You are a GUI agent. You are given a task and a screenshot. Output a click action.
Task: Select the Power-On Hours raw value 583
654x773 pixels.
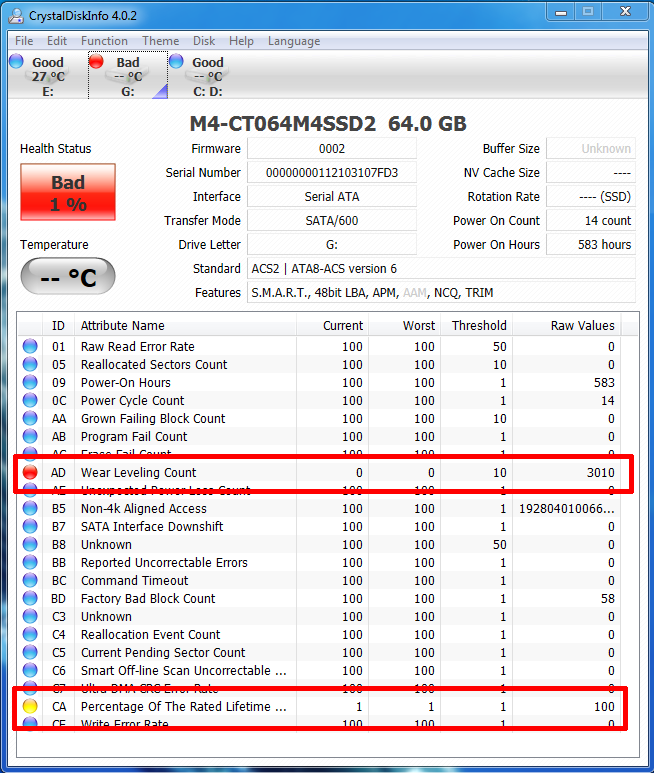tap(604, 382)
